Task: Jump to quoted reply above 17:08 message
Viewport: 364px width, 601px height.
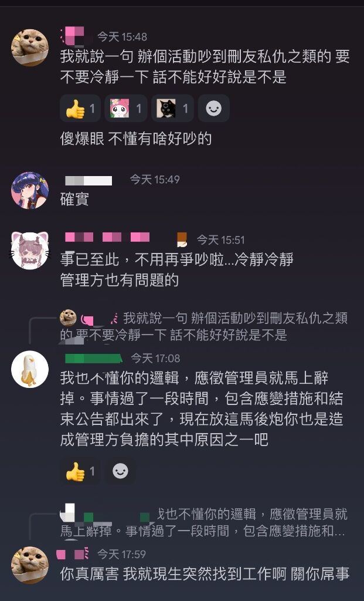Action: click(203, 326)
